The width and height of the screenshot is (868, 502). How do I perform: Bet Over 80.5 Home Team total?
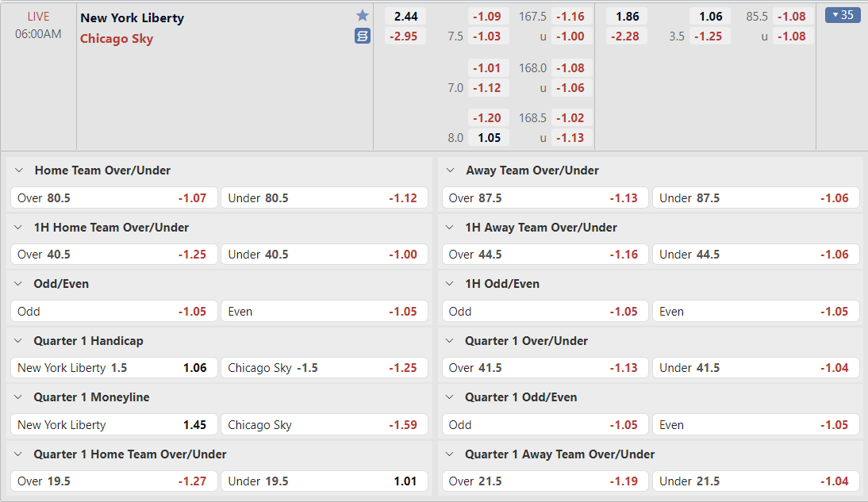click(113, 198)
